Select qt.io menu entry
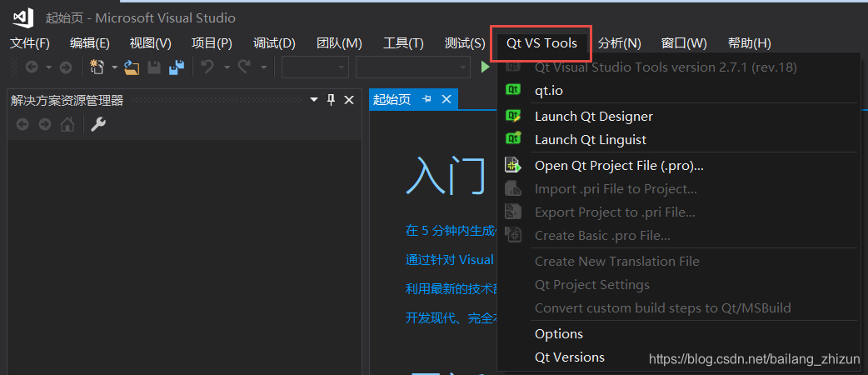868x375 pixels. (x=679, y=90)
